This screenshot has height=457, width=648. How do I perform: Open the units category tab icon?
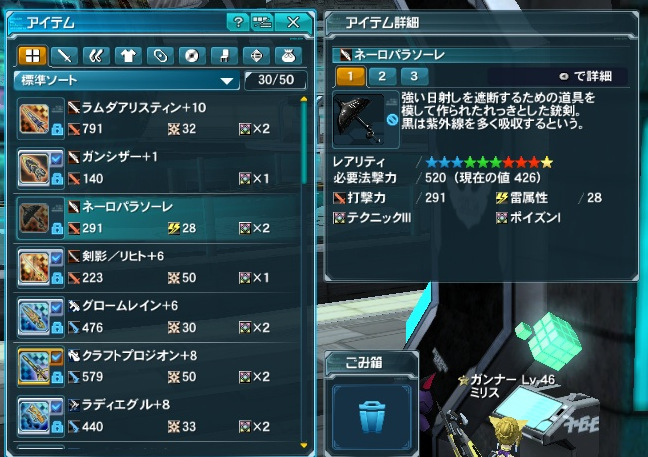[96, 56]
